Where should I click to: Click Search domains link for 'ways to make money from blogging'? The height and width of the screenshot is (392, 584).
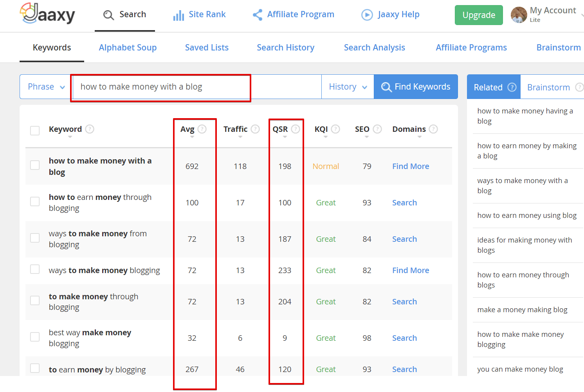coord(404,239)
